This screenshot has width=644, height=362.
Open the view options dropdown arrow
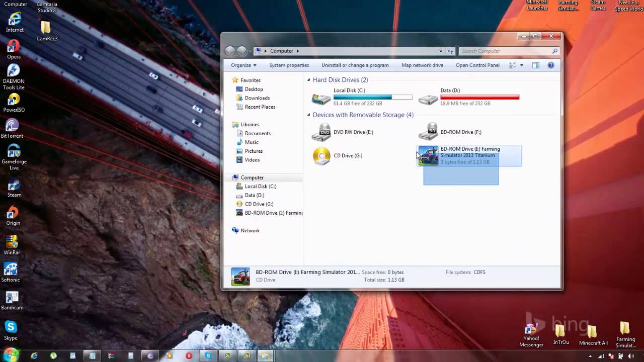coord(521,65)
